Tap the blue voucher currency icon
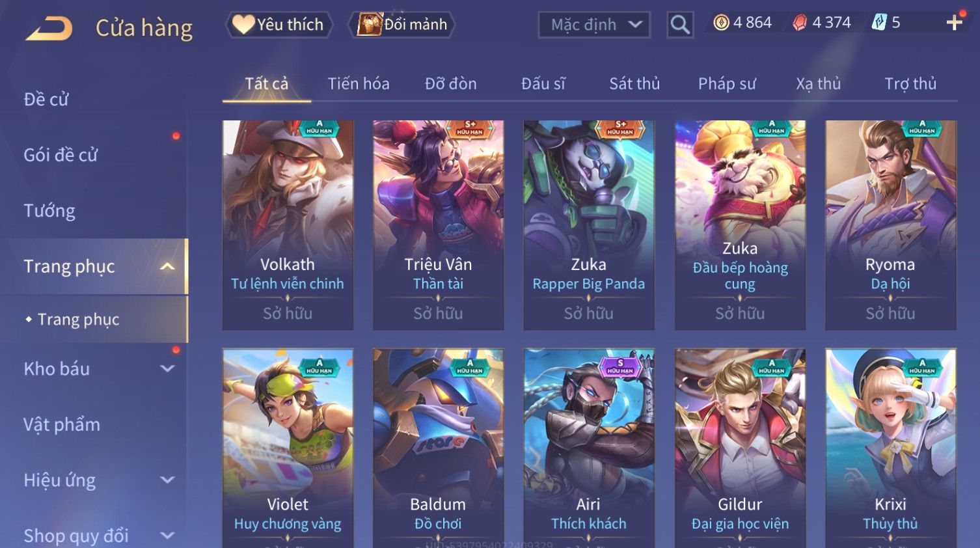The height and width of the screenshot is (548, 980). pos(879,23)
